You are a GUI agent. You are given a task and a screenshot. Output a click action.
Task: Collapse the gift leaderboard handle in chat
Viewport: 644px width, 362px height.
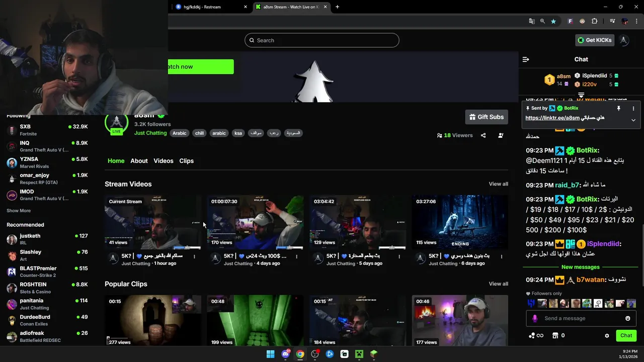[x=581, y=95]
